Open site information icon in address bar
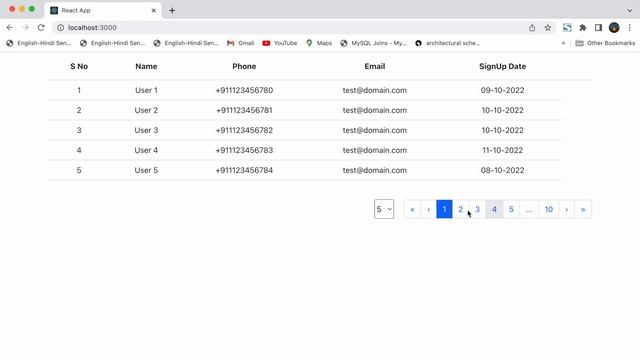This screenshot has width=640, height=360. click(x=60, y=28)
